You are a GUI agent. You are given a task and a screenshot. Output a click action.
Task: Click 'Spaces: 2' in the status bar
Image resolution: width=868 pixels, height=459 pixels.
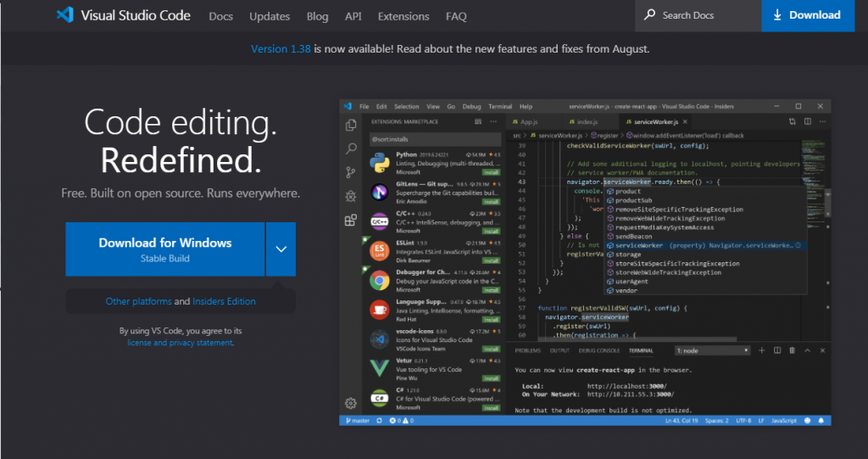(x=717, y=421)
